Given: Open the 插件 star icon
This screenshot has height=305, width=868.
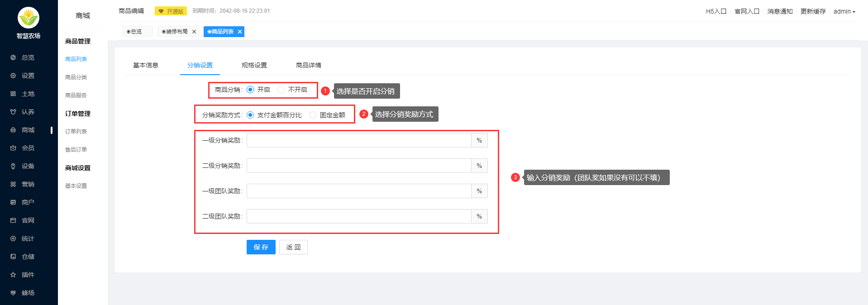Looking at the screenshot, I should point(13,275).
